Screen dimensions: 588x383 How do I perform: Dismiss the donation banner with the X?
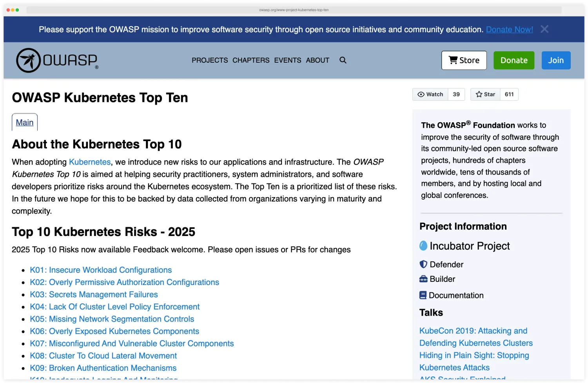click(x=544, y=29)
